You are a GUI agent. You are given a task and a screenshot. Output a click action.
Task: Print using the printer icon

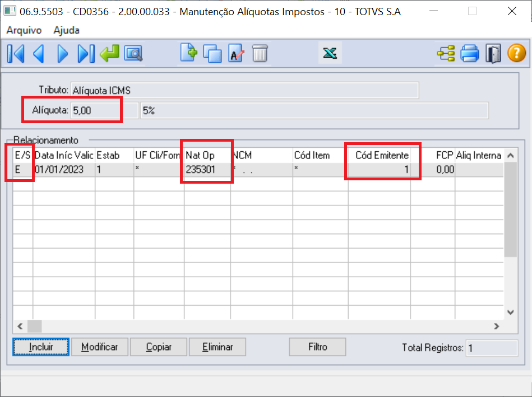pyautogui.click(x=470, y=54)
